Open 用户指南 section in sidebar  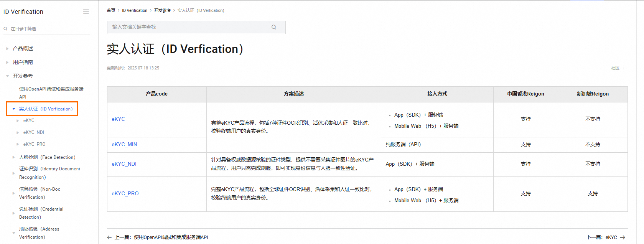click(23, 62)
